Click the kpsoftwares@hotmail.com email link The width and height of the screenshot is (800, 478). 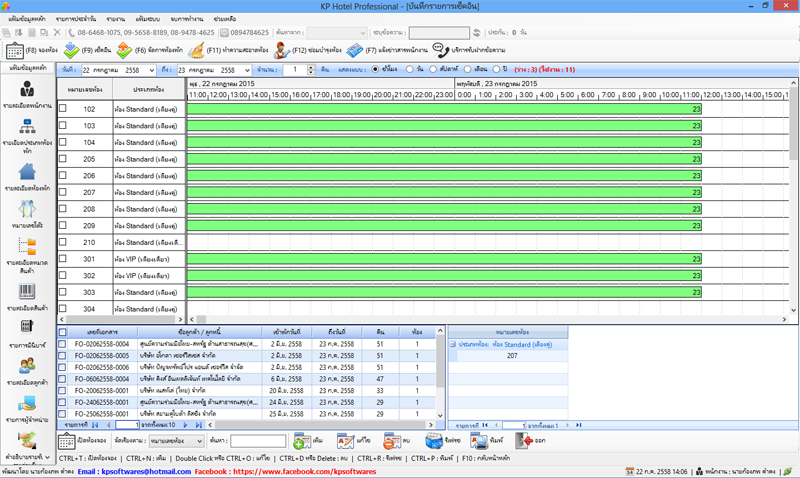(146, 471)
